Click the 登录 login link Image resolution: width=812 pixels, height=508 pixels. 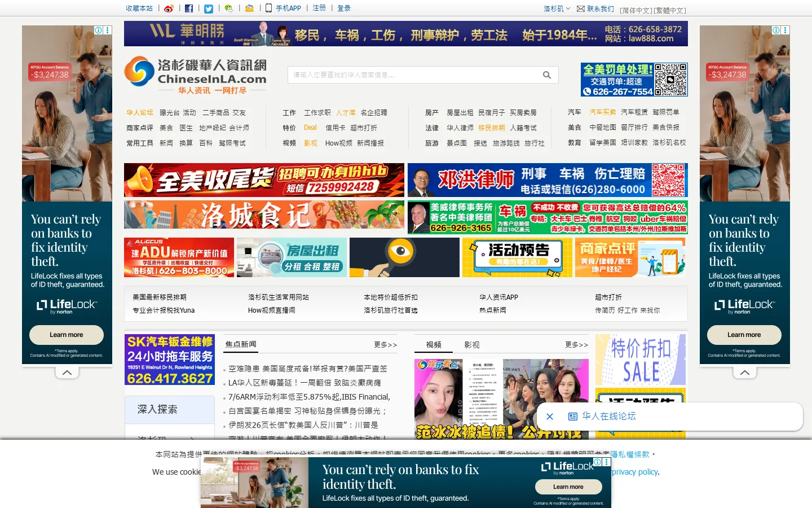(x=344, y=8)
